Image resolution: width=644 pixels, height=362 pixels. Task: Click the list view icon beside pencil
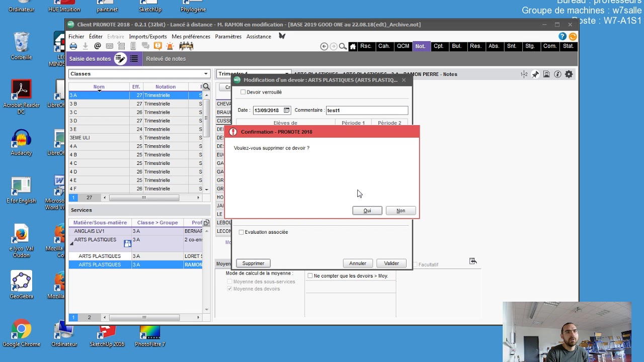(134, 59)
